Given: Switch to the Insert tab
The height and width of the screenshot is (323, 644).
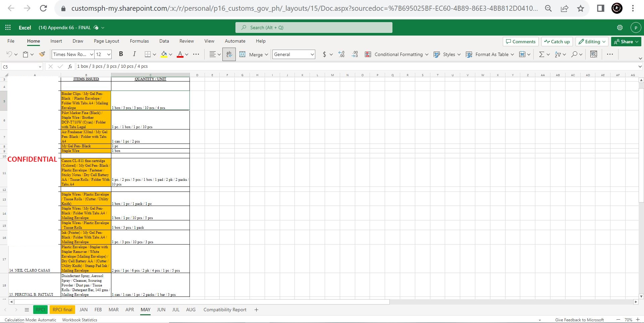Looking at the screenshot, I should (x=56, y=41).
